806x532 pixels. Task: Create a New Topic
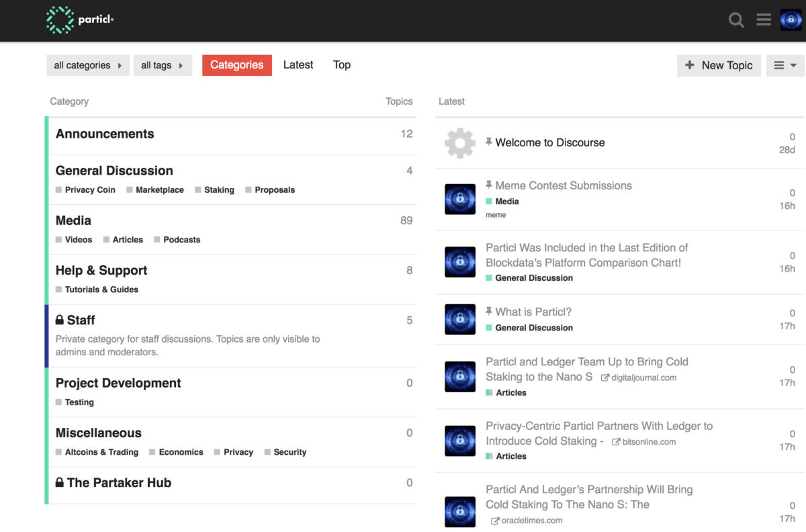click(719, 65)
